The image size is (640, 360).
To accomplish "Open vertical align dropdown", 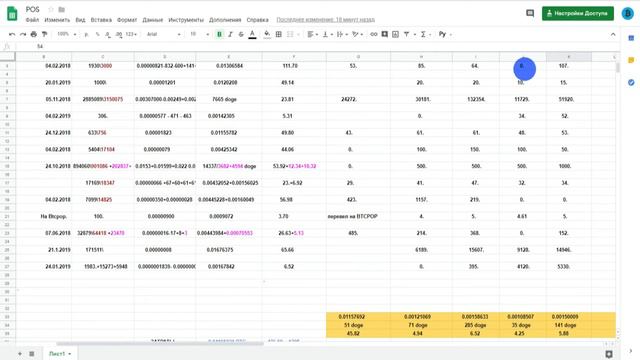I will tap(328, 34).
